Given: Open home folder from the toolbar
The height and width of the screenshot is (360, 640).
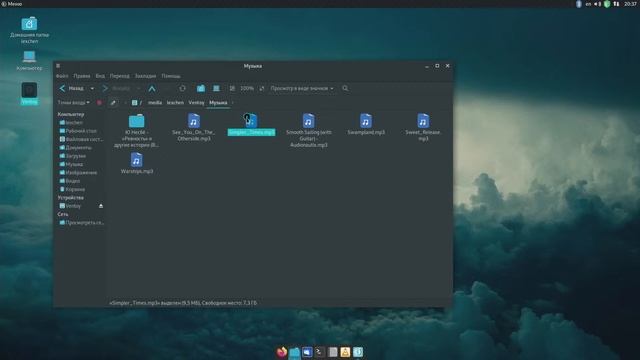Looking at the screenshot, I should point(201,88).
